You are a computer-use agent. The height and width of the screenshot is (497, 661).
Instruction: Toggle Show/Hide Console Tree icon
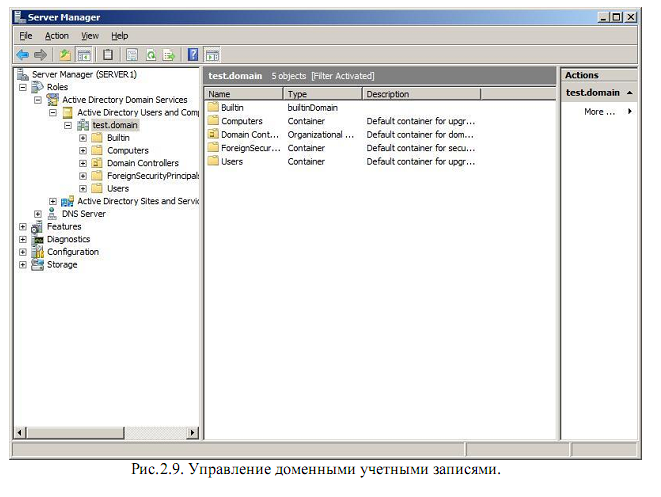[x=84, y=55]
